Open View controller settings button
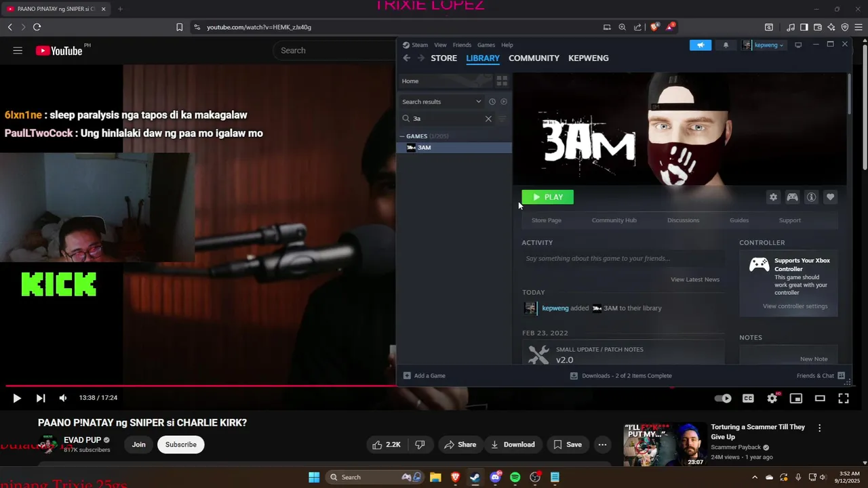 [x=795, y=306]
